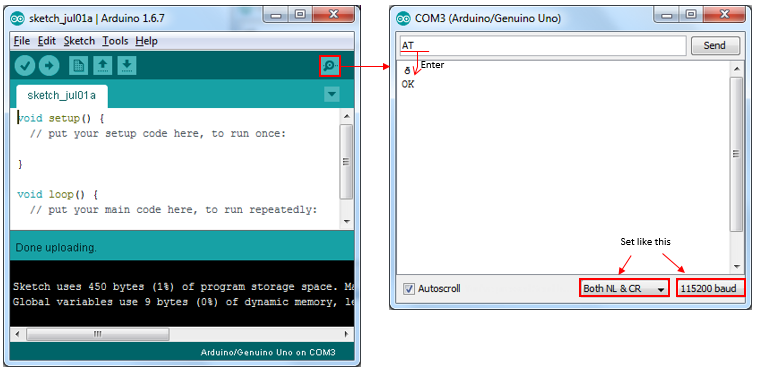Viewport: 757px width, 373px height.
Task: Click the Send button
Action: [715, 45]
